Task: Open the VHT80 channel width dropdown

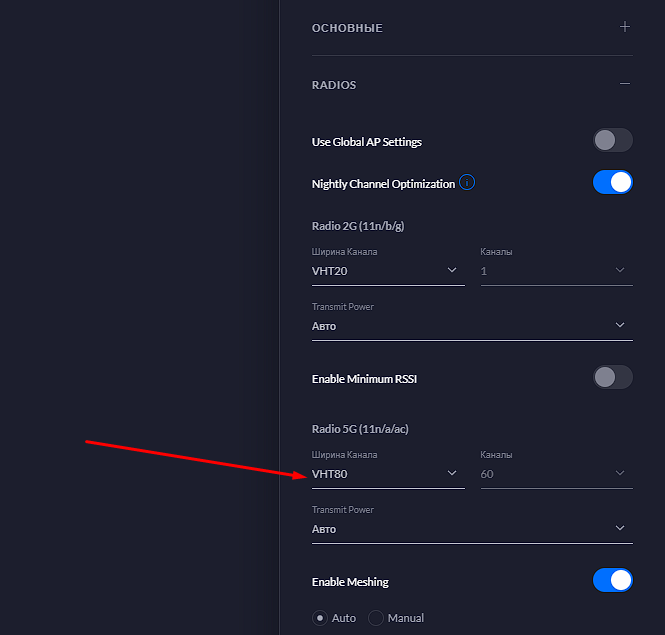Action: tap(388, 474)
